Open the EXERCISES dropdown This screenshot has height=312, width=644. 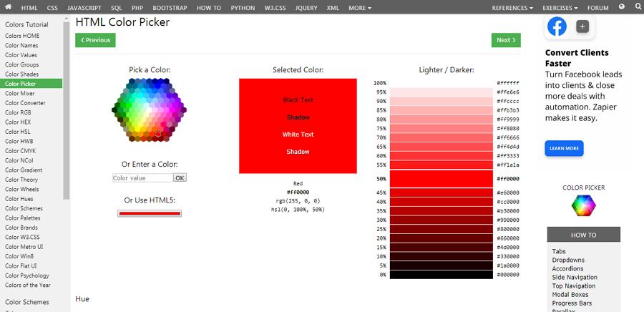click(560, 8)
